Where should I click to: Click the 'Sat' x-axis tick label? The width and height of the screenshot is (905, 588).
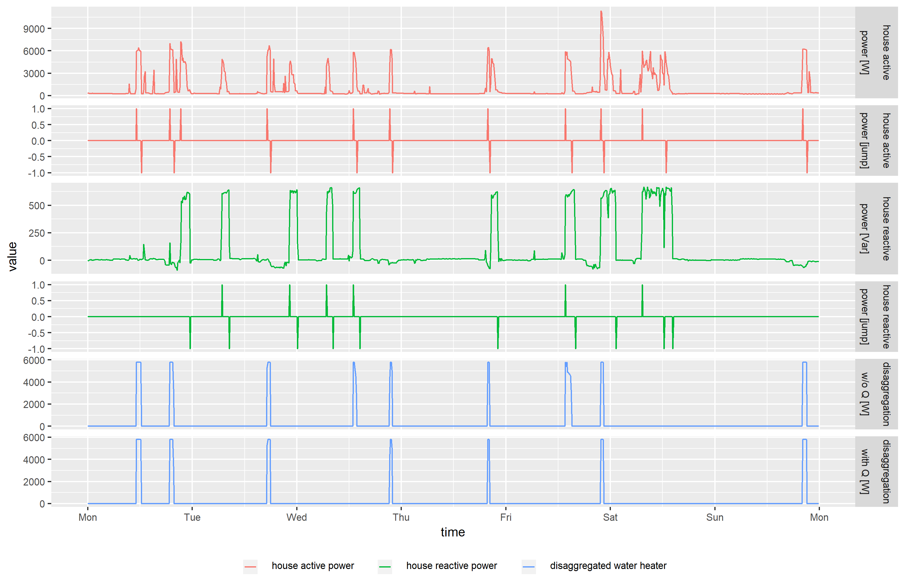click(x=610, y=517)
